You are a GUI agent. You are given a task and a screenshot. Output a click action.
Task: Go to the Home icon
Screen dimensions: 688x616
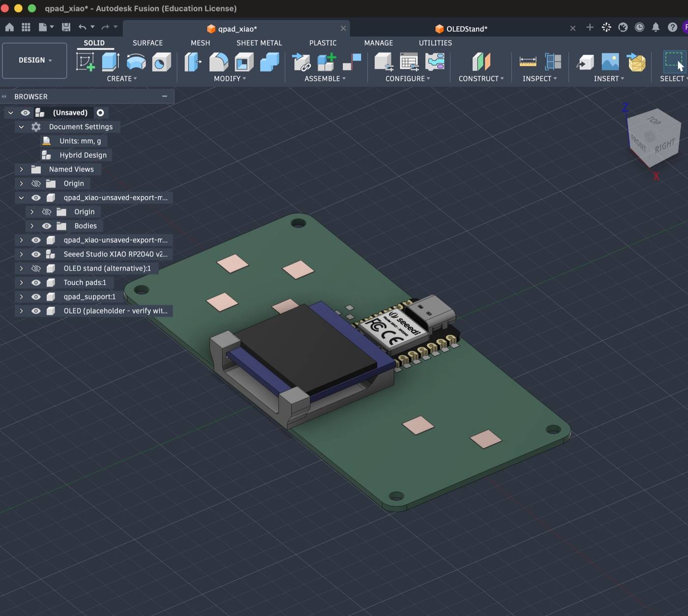pyautogui.click(x=9, y=28)
